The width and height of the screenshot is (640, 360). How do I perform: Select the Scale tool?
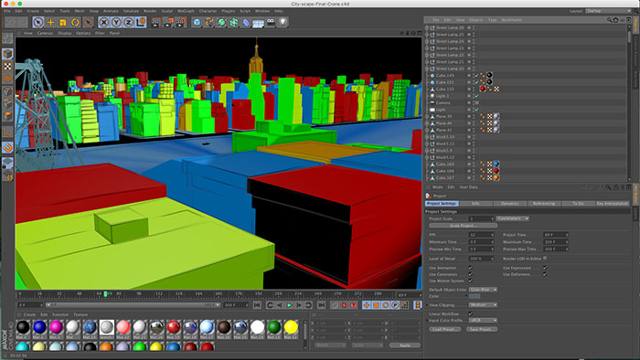(x=63, y=22)
